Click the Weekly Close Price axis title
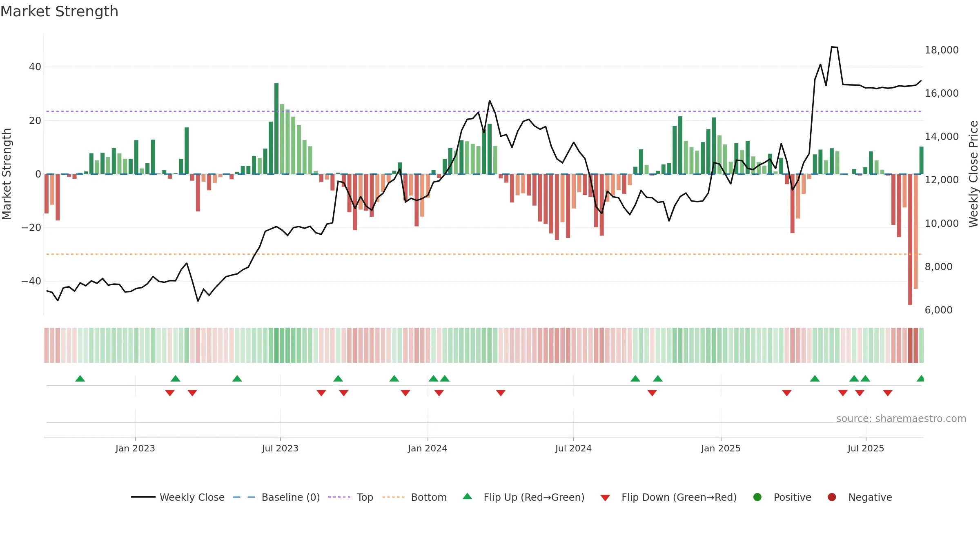 coord(973,174)
